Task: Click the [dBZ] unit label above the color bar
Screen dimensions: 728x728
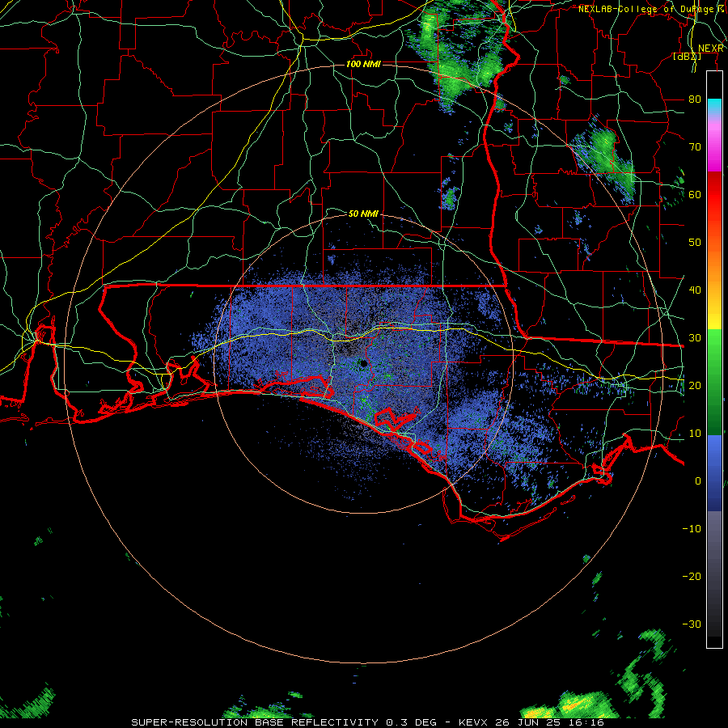Action: [x=687, y=57]
